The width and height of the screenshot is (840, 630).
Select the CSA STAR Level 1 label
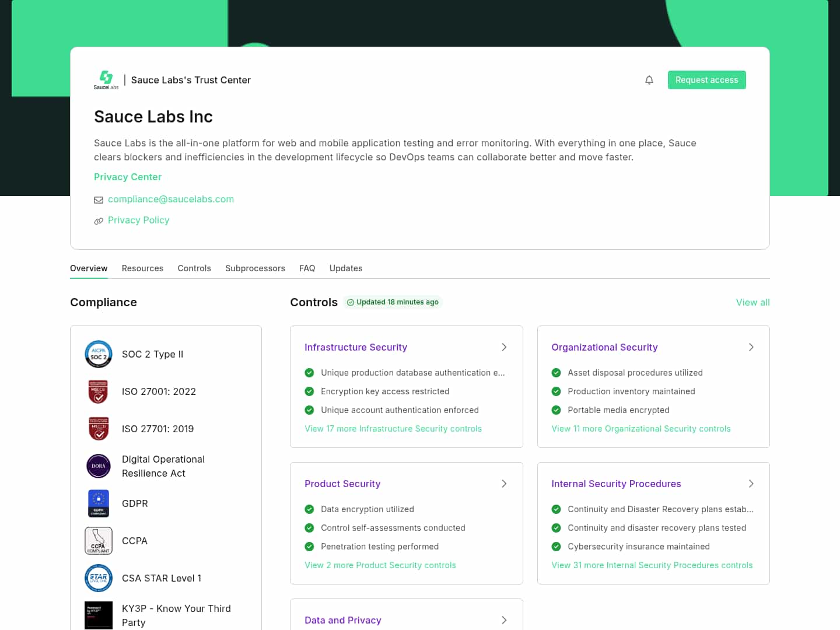pyautogui.click(x=162, y=578)
